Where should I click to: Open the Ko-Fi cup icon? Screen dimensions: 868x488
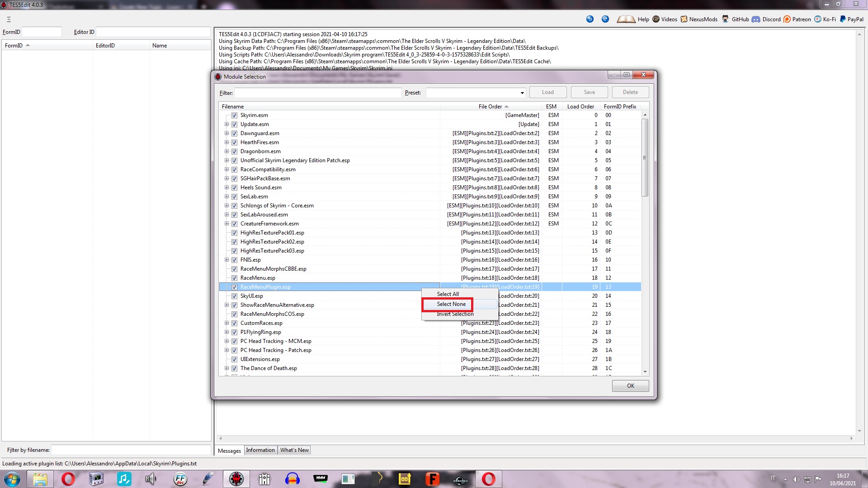tap(818, 19)
